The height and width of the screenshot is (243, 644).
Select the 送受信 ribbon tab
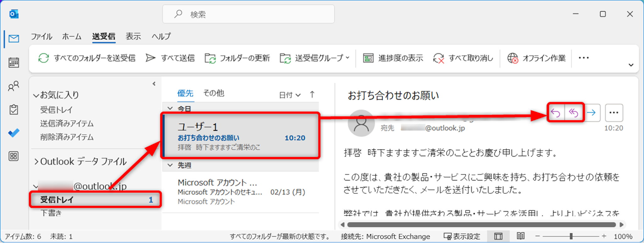click(104, 36)
